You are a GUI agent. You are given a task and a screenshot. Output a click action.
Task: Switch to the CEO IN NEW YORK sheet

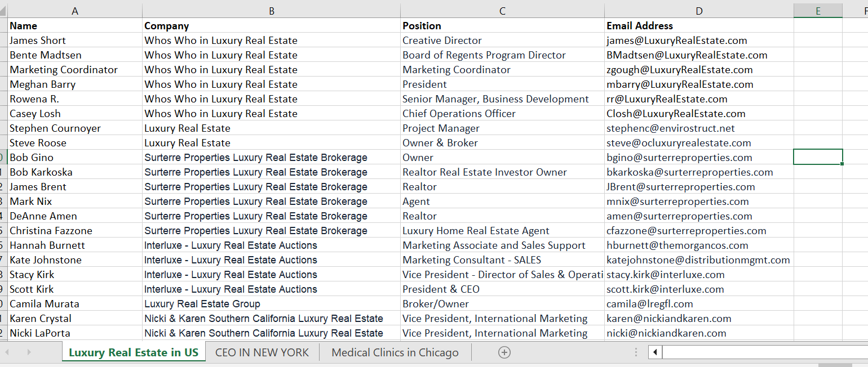(x=262, y=352)
